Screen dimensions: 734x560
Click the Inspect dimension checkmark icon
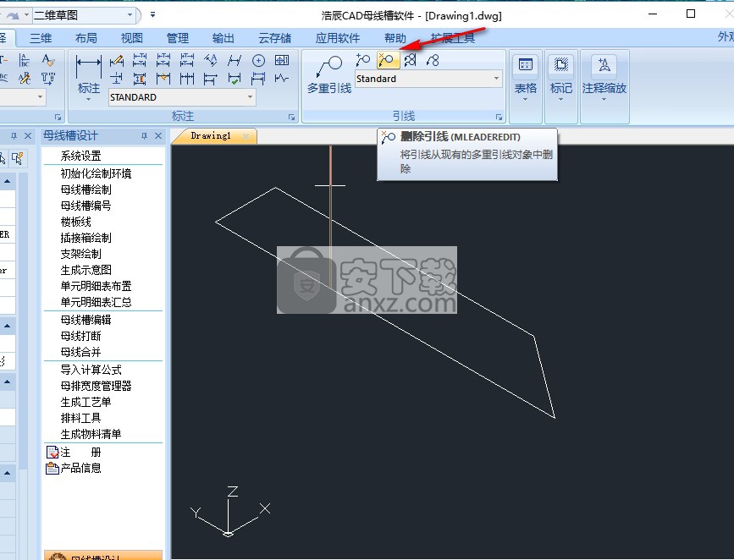tap(234, 79)
